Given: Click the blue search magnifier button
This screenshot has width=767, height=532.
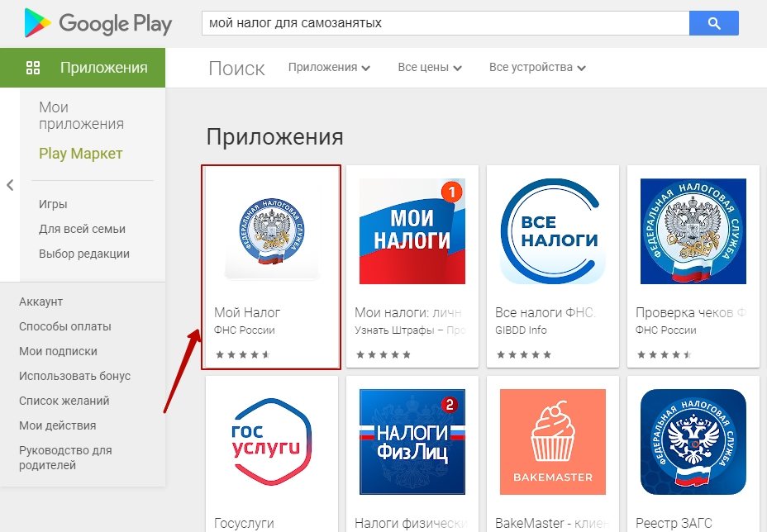Looking at the screenshot, I should pos(713,23).
